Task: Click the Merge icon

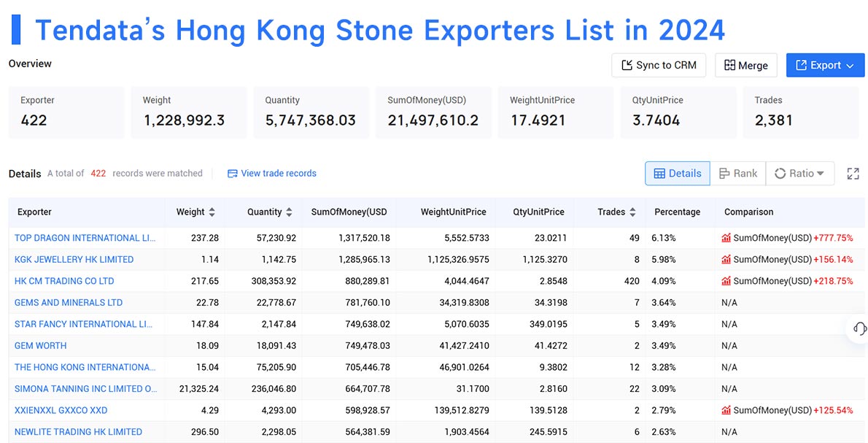Action: click(729, 65)
